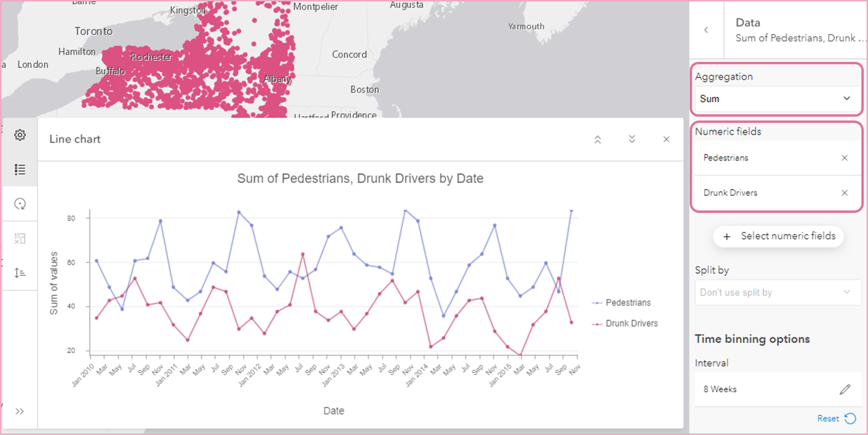Viewport: 868px width, 435px height.
Task: Go back from the Data pane
Action: (706, 30)
